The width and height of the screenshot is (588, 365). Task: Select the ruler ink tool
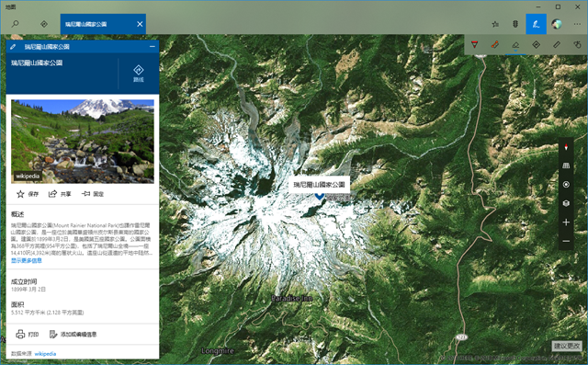click(557, 45)
